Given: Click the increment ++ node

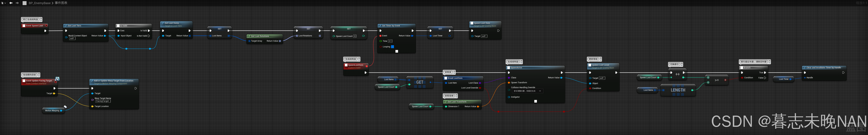Looking at the screenshot, I should 678,74.
